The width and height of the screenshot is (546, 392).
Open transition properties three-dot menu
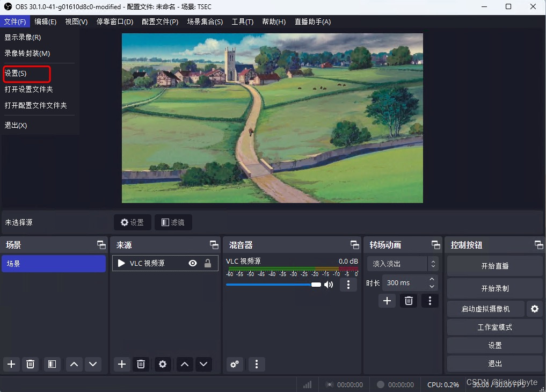click(x=430, y=301)
